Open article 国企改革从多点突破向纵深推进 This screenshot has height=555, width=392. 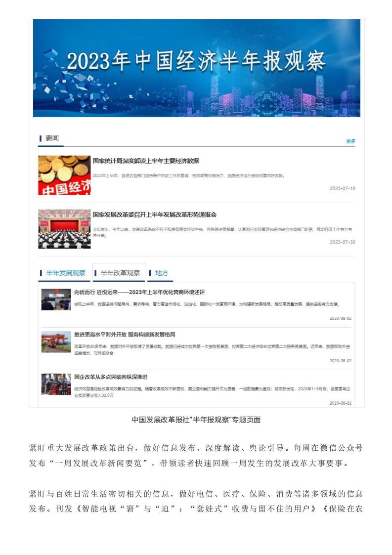click(x=111, y=377)
